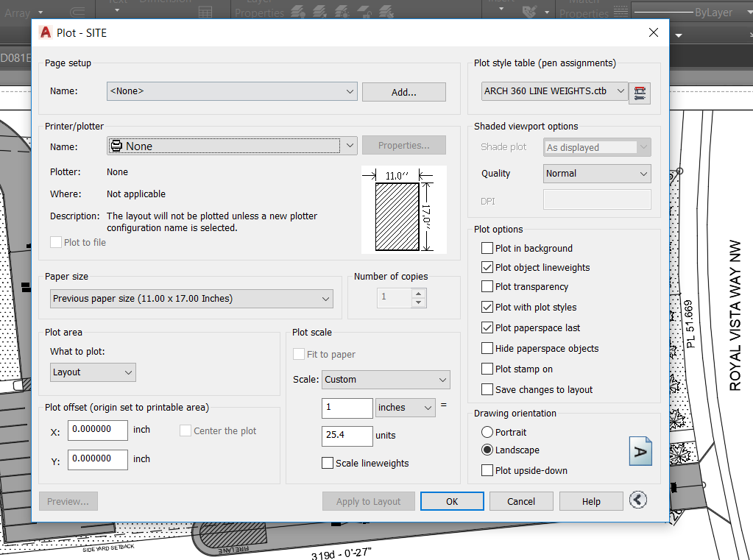Open What to plot Layout dropdown
Image resolution: width=753 pixels, height=560 pixels.
pyautogui.click(x=93, y=372)
